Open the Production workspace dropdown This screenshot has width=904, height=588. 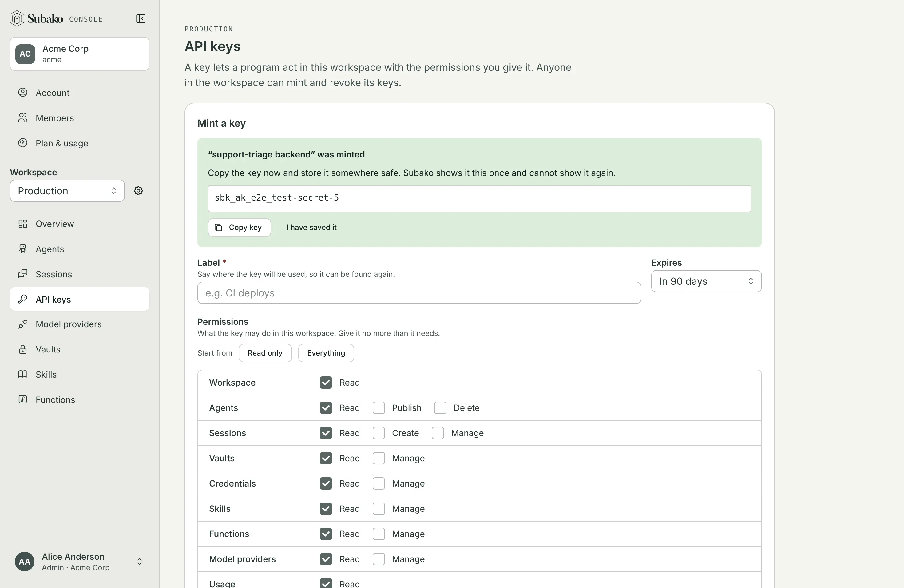[67, 191]
